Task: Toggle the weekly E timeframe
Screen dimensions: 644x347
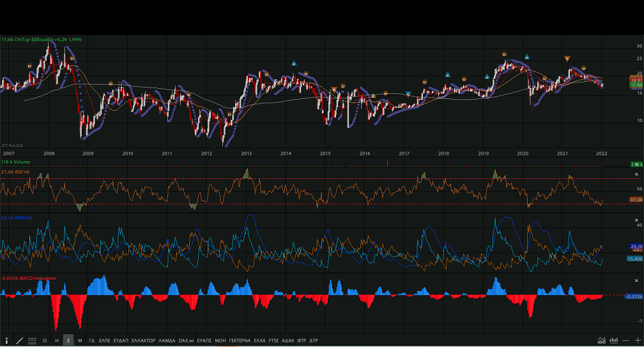Action: [x=68, y=341]
